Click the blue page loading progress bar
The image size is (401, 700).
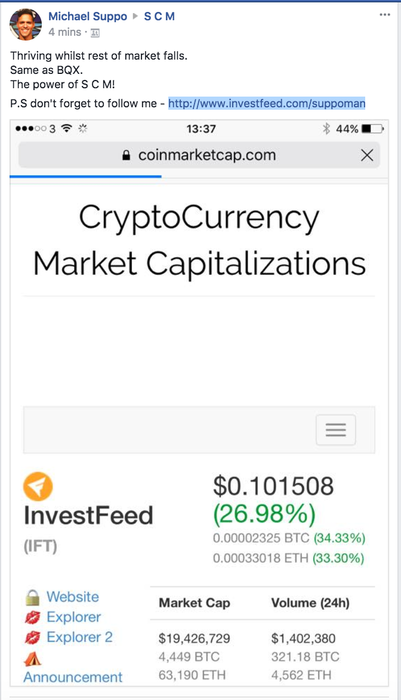85,176
